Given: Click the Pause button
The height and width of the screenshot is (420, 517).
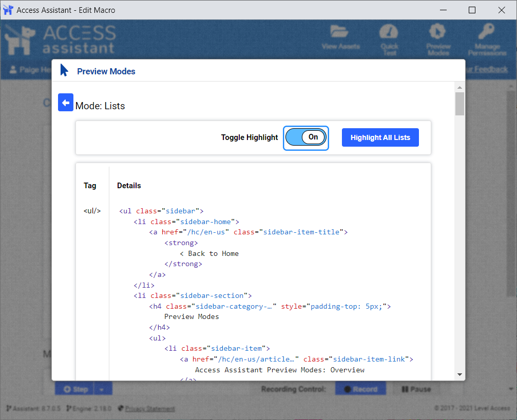Looking at the screenshot, I should click(416, 389).
